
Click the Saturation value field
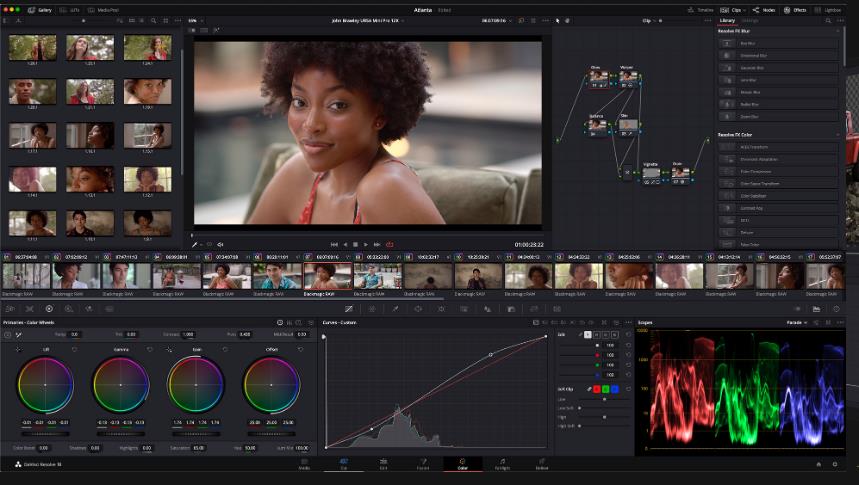pos(198,447)
